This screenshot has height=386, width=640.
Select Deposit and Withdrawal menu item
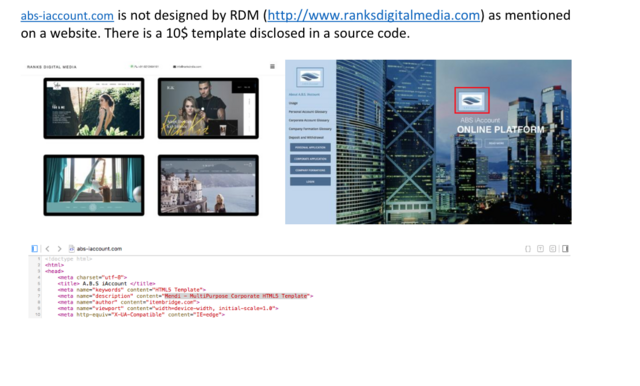pos(306,138)
